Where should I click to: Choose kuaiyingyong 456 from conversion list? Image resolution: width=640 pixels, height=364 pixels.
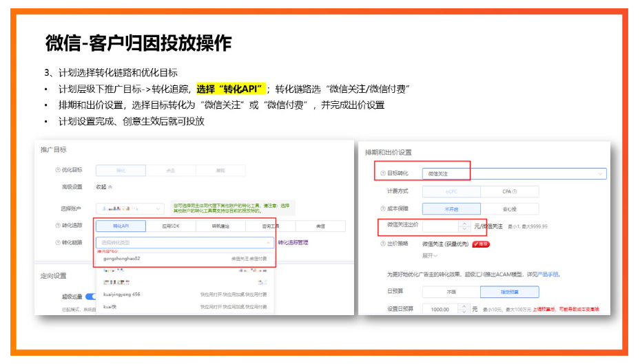point(185,295)
